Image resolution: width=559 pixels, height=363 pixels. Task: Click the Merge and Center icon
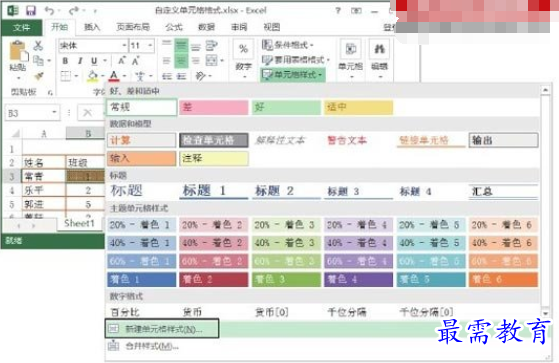211,61
